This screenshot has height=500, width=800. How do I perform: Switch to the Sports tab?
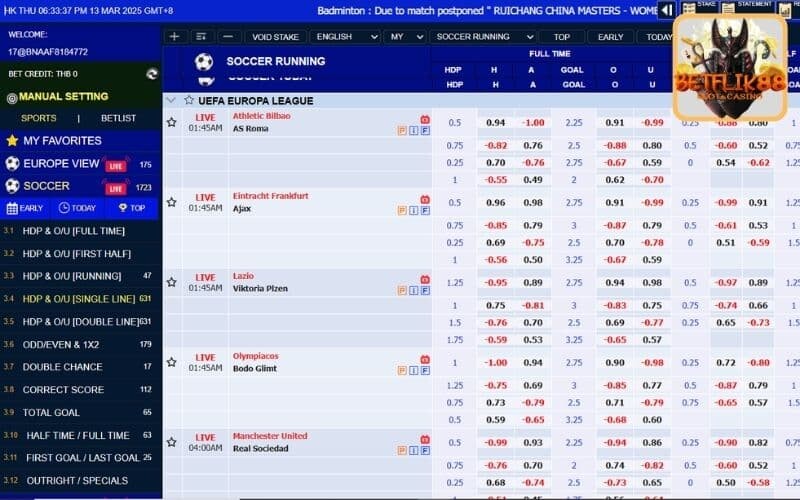point(39,118)
